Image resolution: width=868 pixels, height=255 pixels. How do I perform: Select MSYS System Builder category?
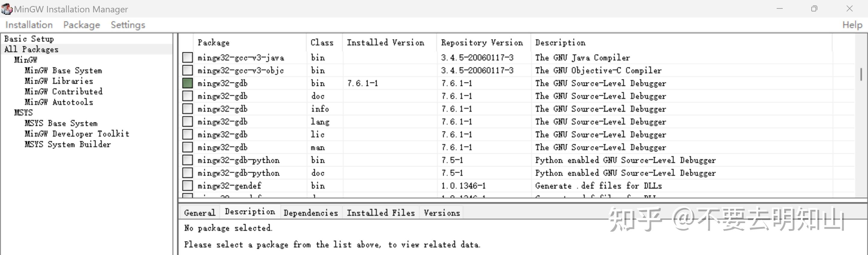tap(68, 144)
